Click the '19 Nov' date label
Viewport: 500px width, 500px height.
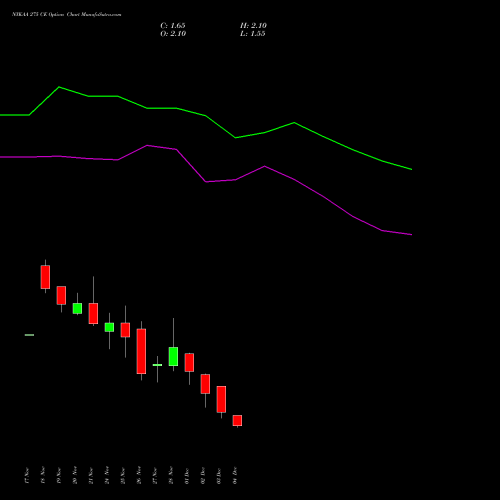pos(59,475)
